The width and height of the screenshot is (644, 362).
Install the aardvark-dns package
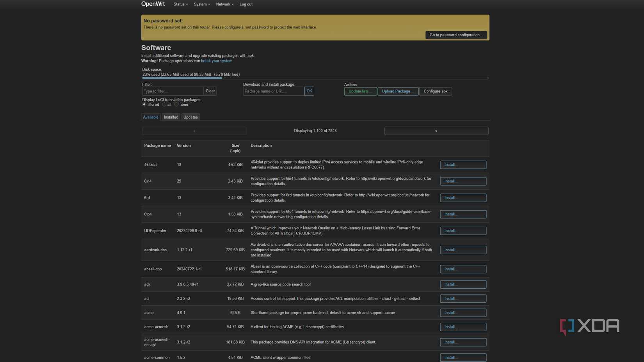point(463,250)
